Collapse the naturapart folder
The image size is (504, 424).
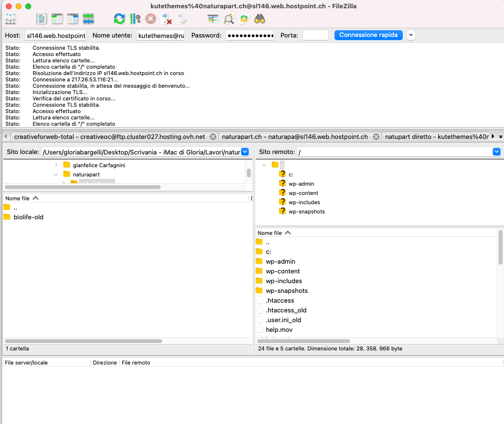(x=56, y=174)
